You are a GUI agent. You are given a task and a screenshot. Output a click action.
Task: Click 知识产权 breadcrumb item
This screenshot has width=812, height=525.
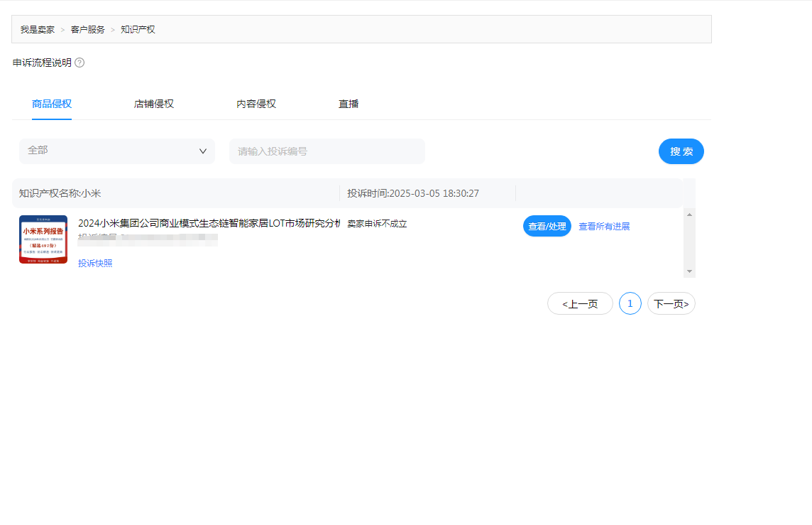coord(138,30)
